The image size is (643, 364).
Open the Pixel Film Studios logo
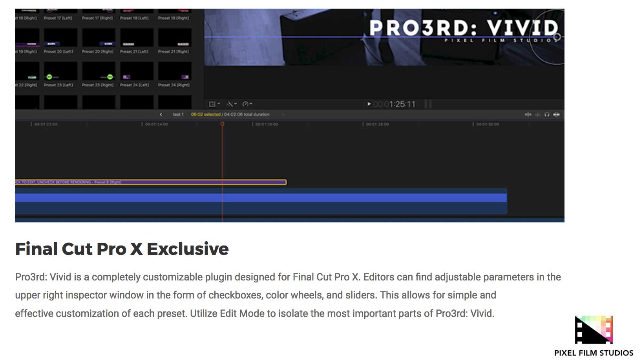tap(594, 336)
